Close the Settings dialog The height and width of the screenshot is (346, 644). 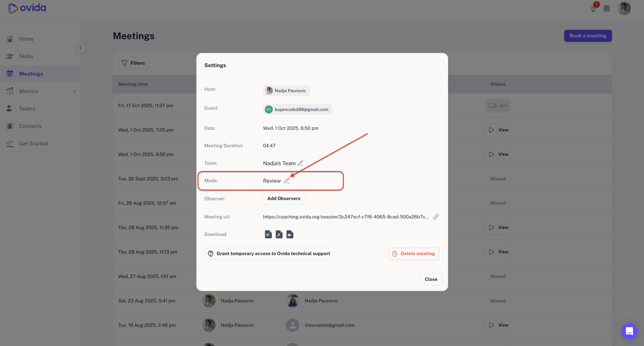point(431,280)
